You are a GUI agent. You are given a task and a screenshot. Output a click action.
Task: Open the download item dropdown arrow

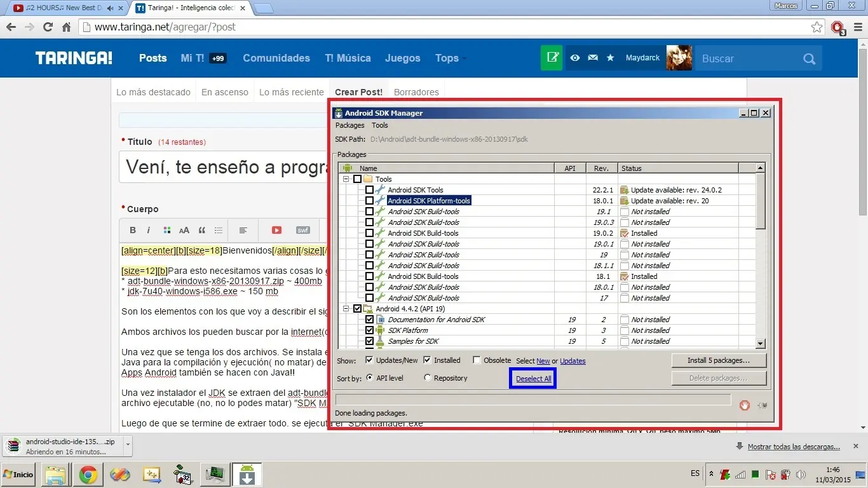(x=128, y=444)
